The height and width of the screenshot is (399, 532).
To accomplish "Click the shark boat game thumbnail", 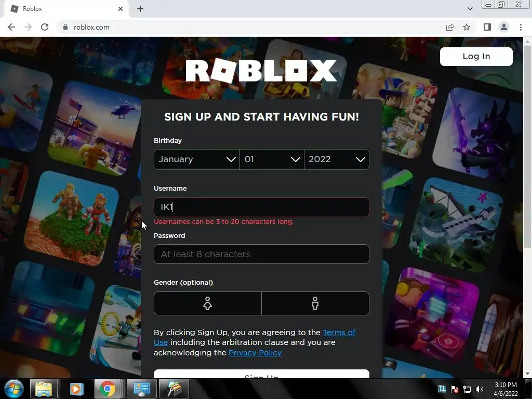I will (455, 224).
